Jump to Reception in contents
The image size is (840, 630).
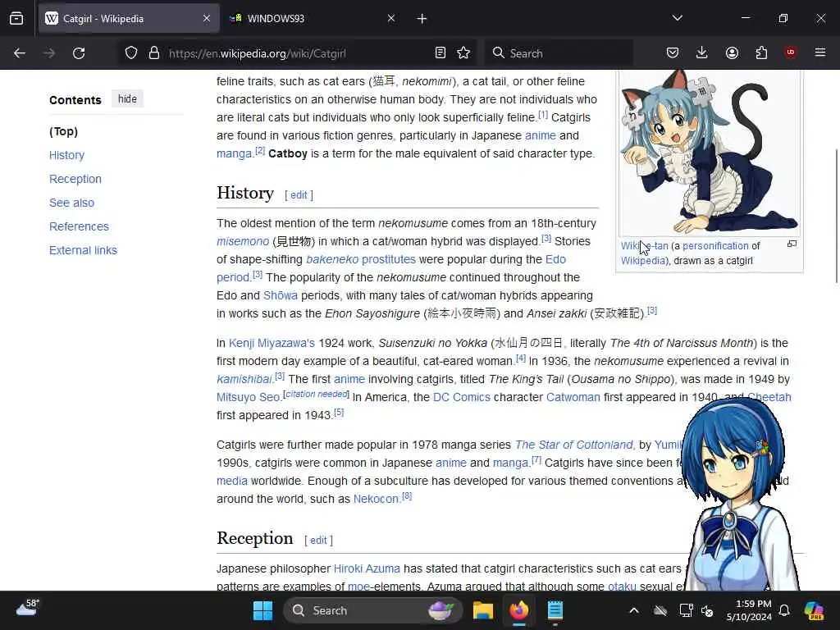[x=75, y=179]
